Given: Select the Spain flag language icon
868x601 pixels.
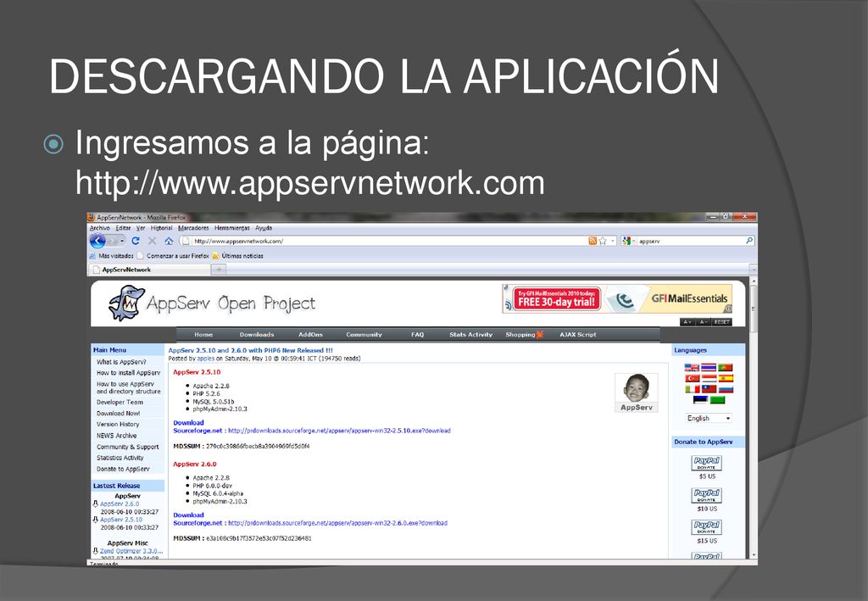Looking at the screenshot, I should tap(726, 379).
